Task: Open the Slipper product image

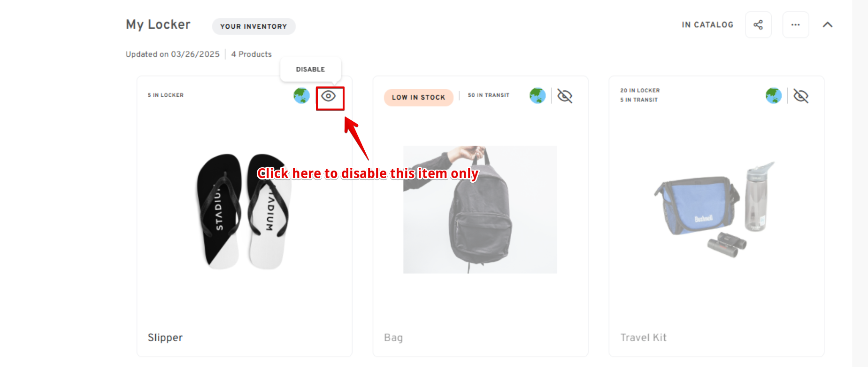Action: 243,211
